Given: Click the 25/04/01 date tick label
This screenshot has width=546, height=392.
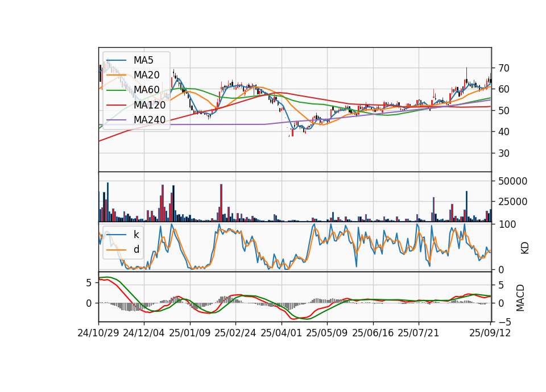Looking at the screenshot, I should 282,333.
